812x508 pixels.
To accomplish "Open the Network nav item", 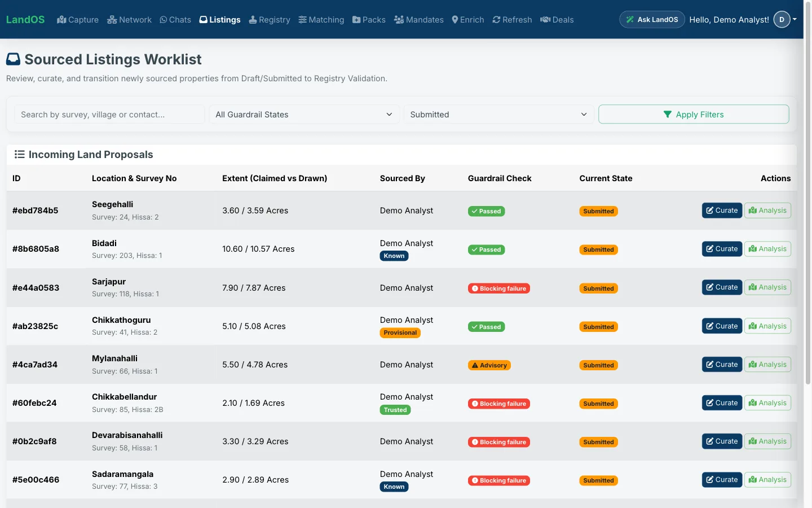I will [x=129, y=20].
